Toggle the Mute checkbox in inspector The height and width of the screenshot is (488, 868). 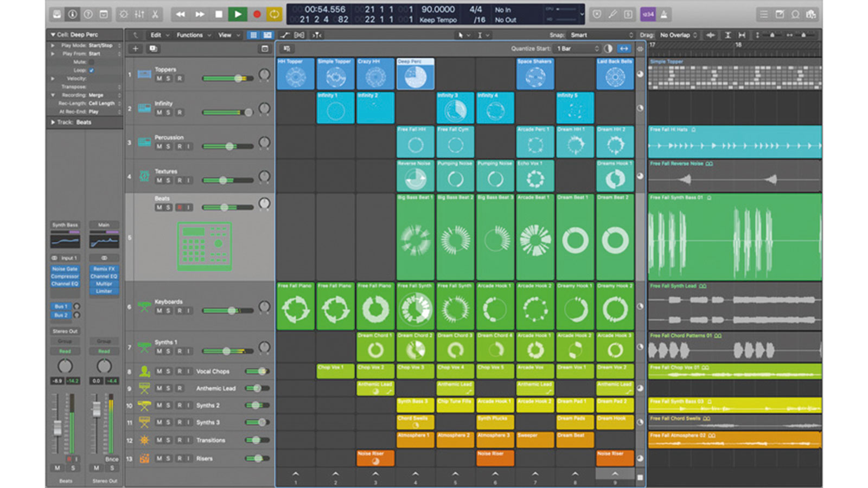click(91, 62)
